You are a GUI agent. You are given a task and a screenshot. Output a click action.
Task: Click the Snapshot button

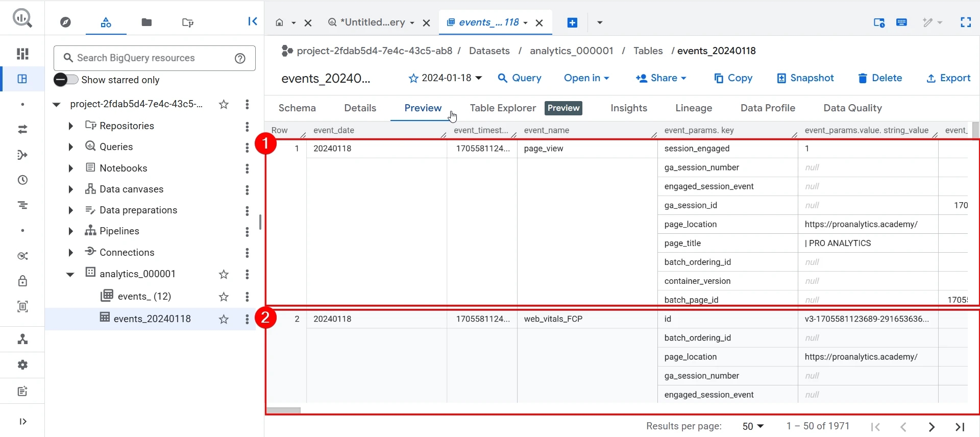coord(805,78)
